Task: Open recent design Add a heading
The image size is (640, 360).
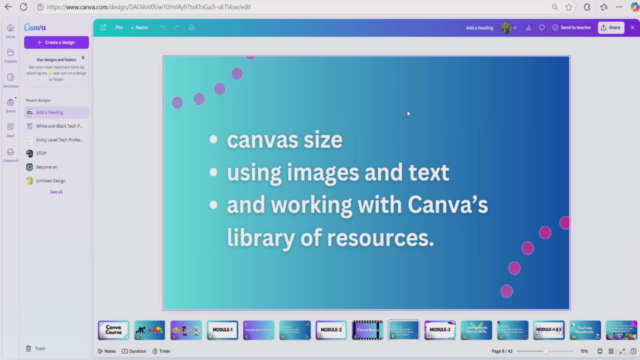Action: click(56, 112)
